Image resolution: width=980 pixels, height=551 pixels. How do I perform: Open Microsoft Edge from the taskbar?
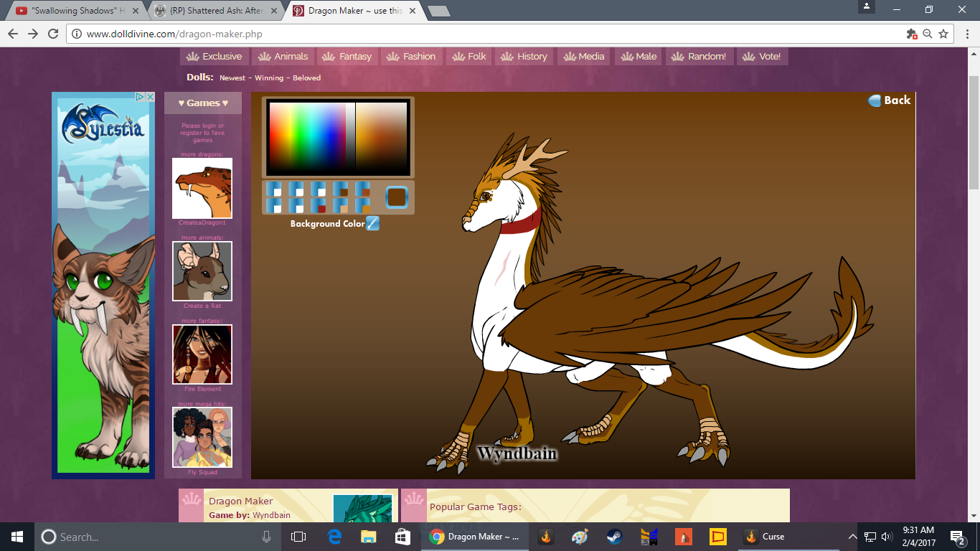click(334, 537)
